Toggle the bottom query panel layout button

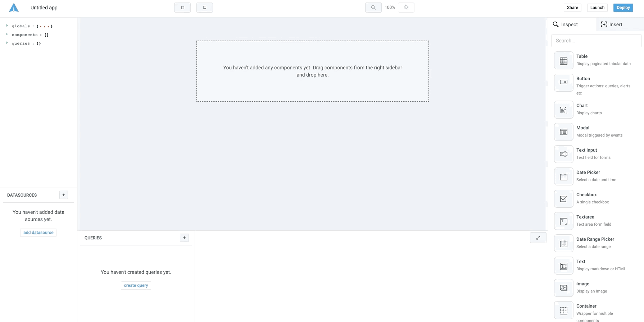pos(204,8)
